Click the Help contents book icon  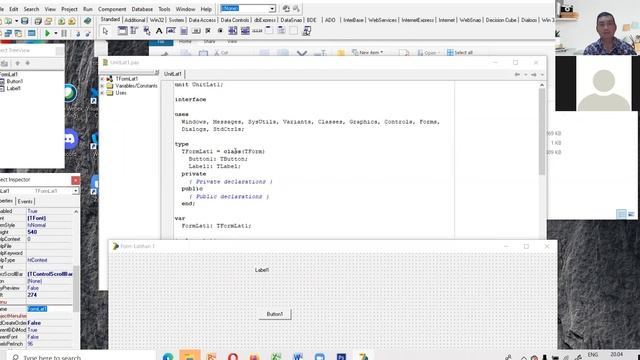click(87, 21)
